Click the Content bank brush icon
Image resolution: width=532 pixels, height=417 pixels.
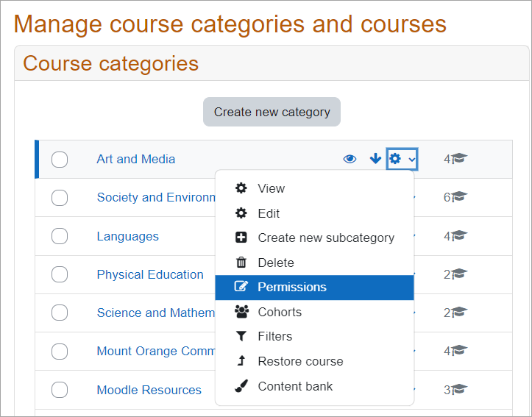pyautogui.click(x=241, y=386)
